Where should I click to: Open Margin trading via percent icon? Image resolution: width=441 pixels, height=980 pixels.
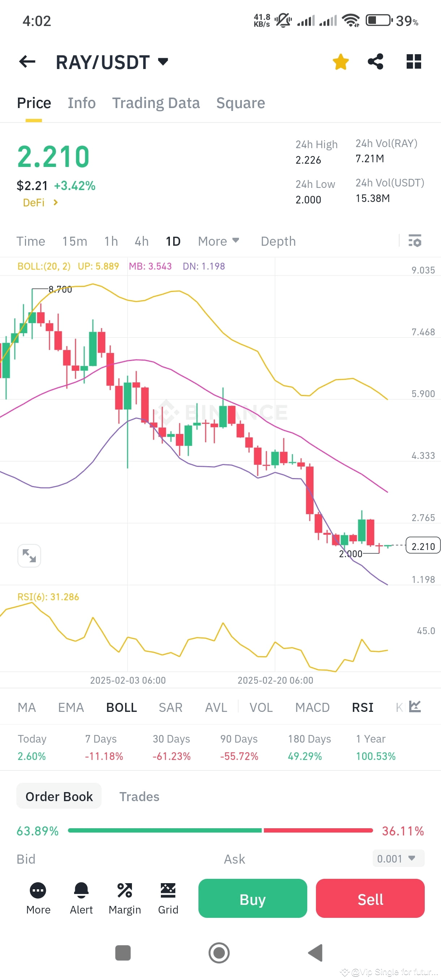124,890
